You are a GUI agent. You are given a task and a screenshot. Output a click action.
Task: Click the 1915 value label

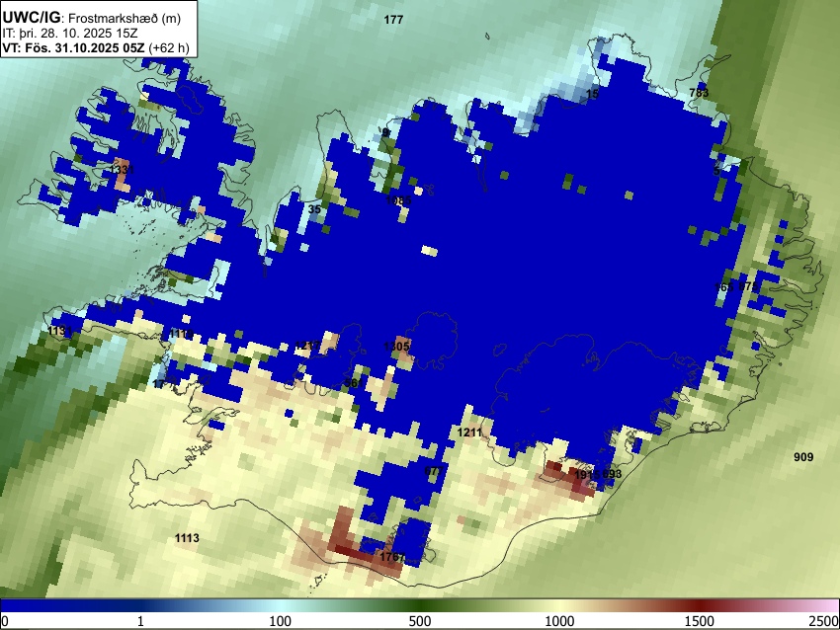tap(587, 475)
